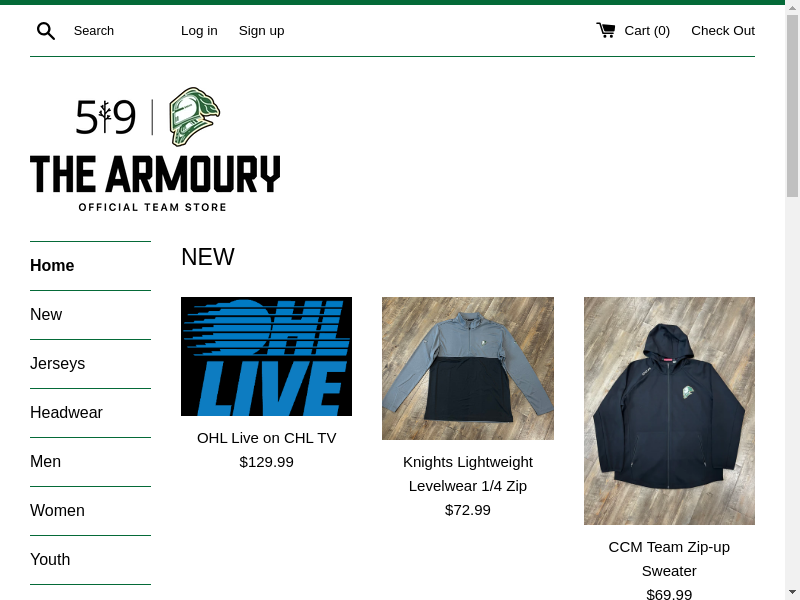Go to the Sign up page
The width and height of the screenshot is (800, 600).
pyautogui.click(x=261, y=31)
